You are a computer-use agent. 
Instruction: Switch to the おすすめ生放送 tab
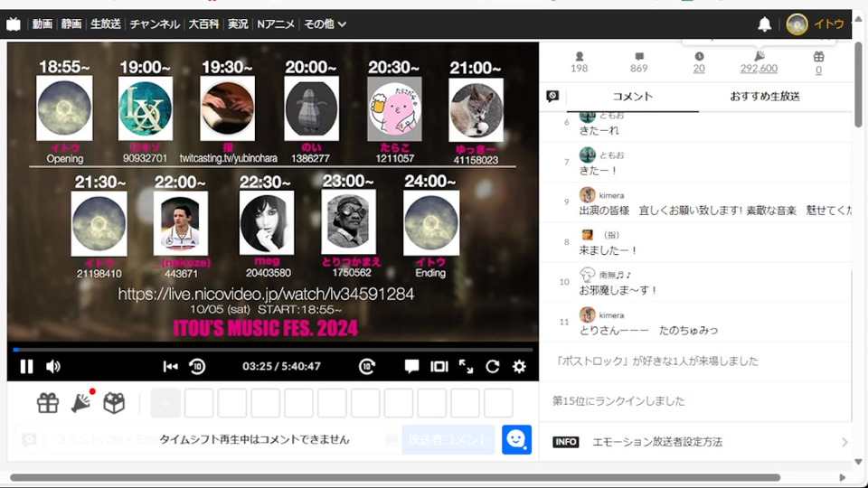point(765,97)
